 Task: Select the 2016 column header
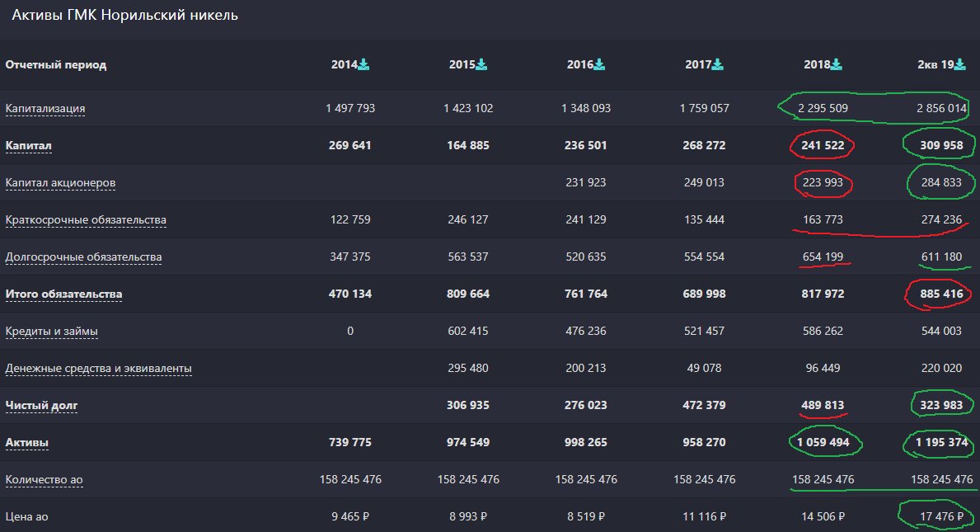point(580,64)
